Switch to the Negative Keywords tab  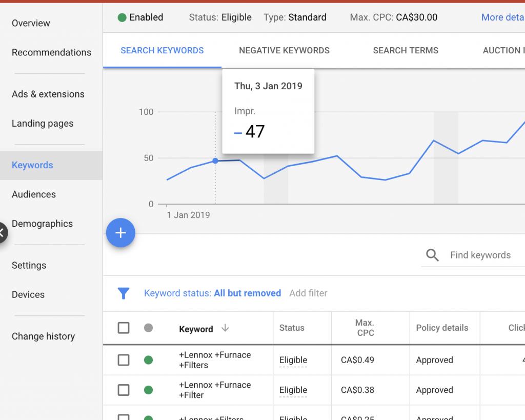click(284, 50)
